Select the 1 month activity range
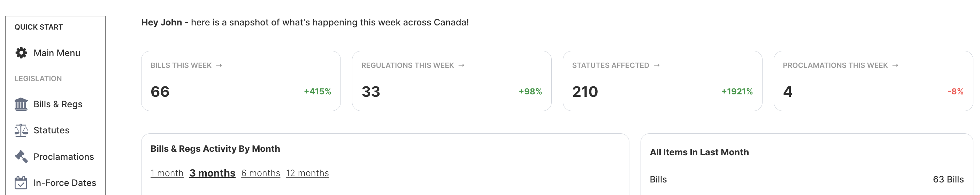980x195 pixels. (167, 173)
